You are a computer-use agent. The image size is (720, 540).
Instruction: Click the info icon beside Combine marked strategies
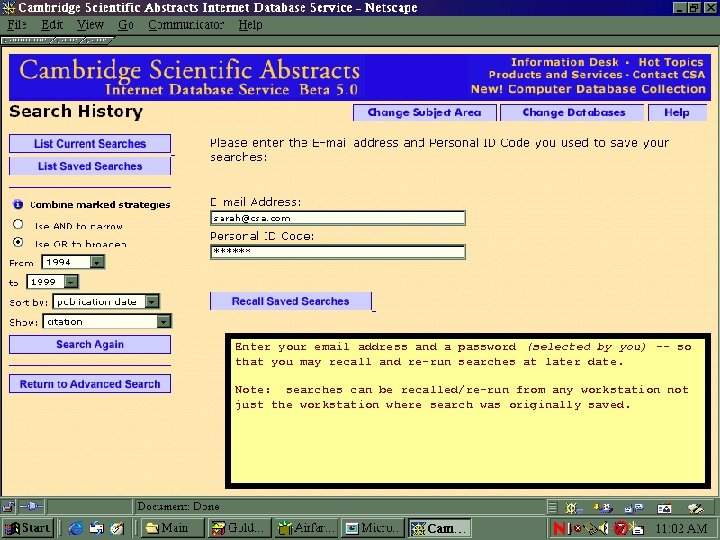pyautogui.click(x=18, y=204)
